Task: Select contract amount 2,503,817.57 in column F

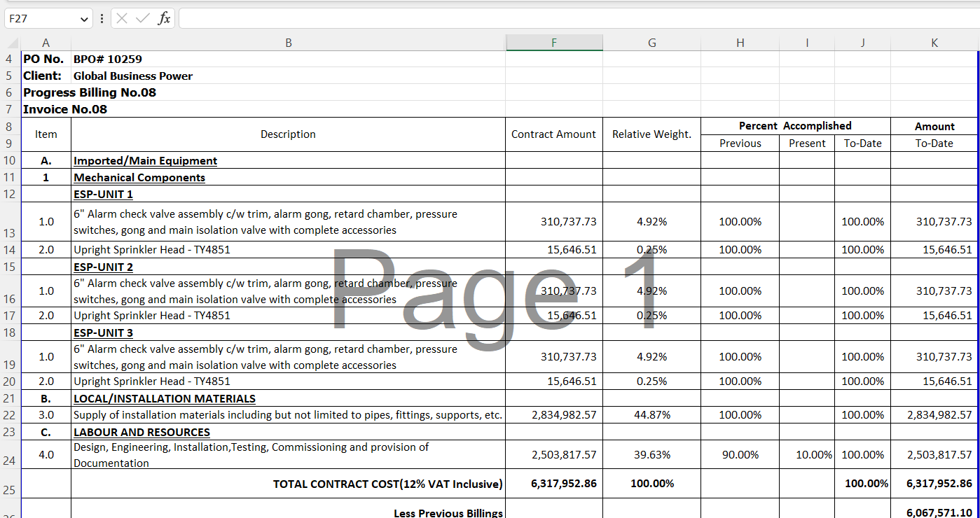Action: coord(554,454)
